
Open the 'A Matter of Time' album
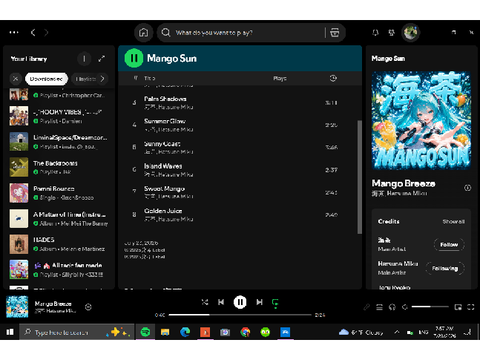pyautogui.click(x=59, y=219)
